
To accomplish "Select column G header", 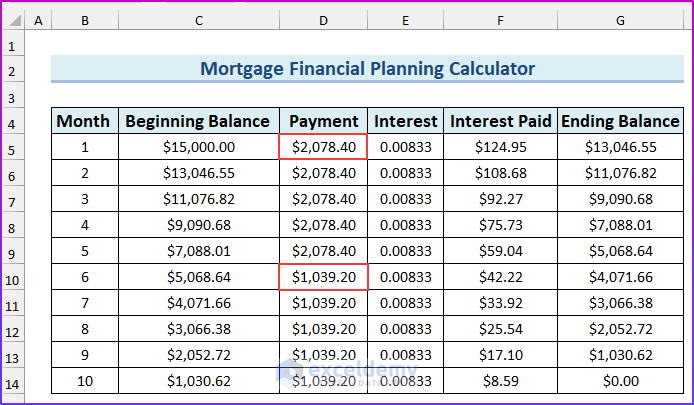I will click(x=620, y=21).
